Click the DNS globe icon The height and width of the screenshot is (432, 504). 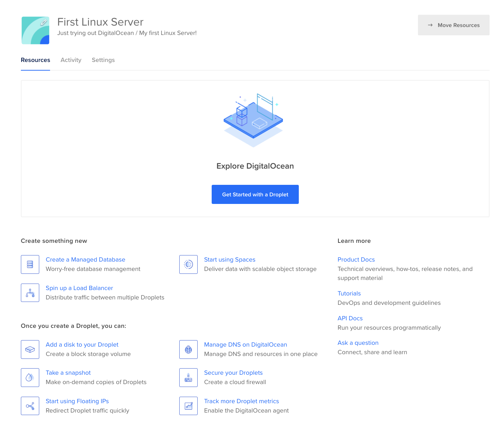[x=188, y=349]
